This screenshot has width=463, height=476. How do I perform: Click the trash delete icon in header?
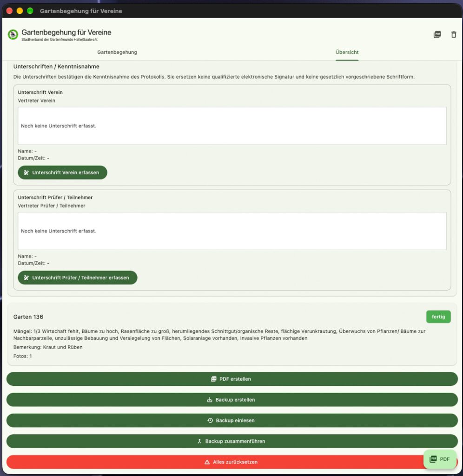pyautogui.click(x=454, y=34)
